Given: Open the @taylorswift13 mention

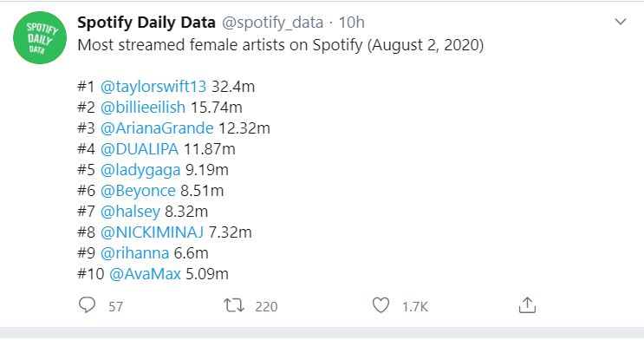Looking at the screenshot, I should 153,87.
